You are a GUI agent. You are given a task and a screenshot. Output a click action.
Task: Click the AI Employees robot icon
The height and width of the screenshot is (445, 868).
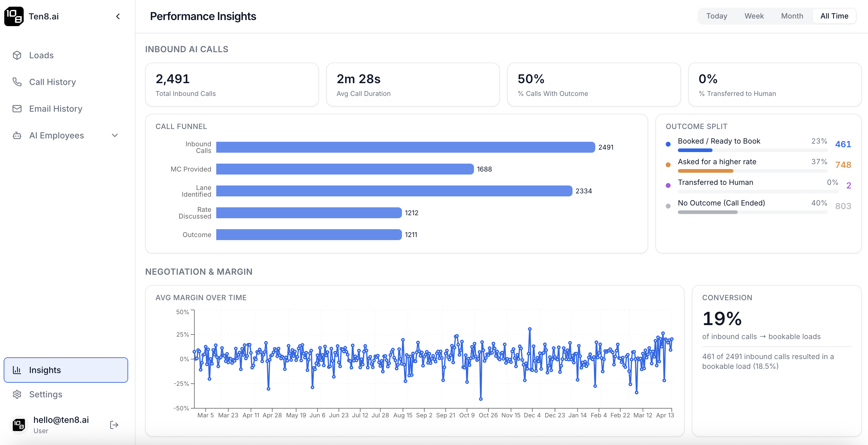pos(17,135)
